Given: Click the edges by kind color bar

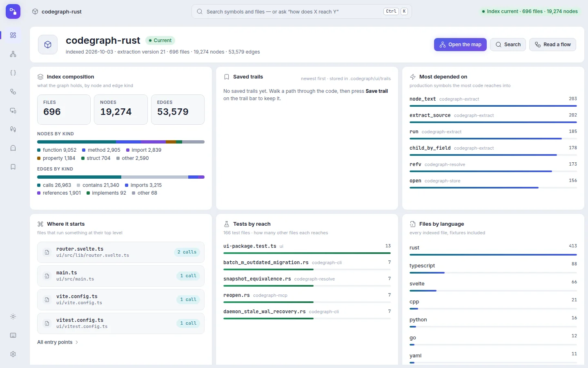Looking at the screenshot, I should [121, 177].
